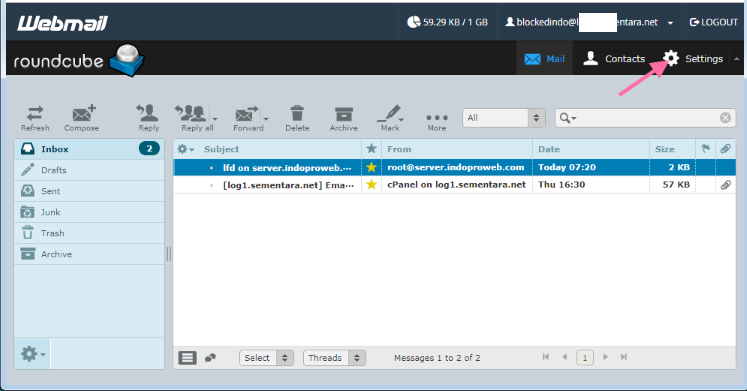Viewport: 747px width, 391px height.
Task: Click attachment icon on cPanel message
Action: click(x=726, y=185)
